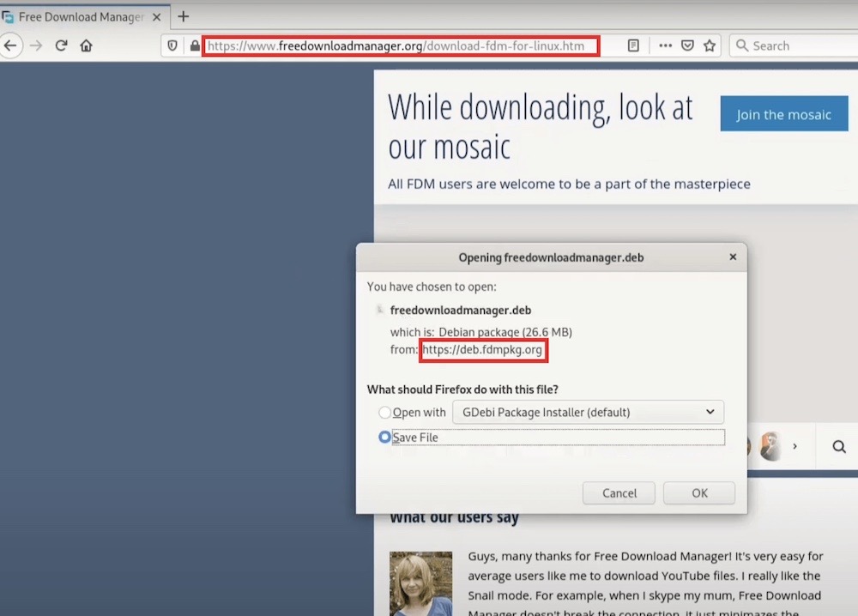Image resolution: width=858 pixels, height=616 pixels.
Task: Switch to the Free Download Manager tab
Action: (x=77, y=15)
